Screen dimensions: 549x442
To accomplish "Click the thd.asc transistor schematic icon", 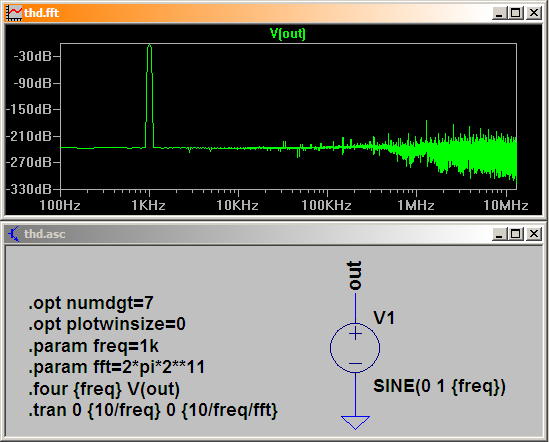I will coord(14,234).
